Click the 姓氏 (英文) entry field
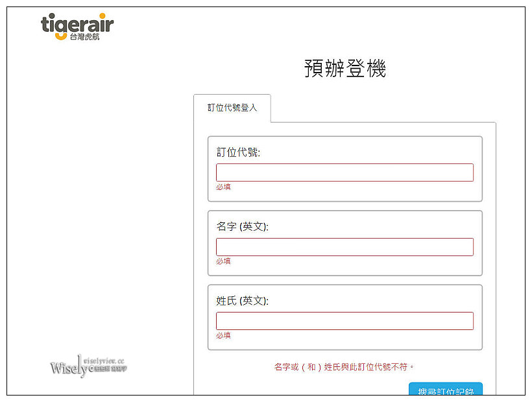 pos(345,320)
